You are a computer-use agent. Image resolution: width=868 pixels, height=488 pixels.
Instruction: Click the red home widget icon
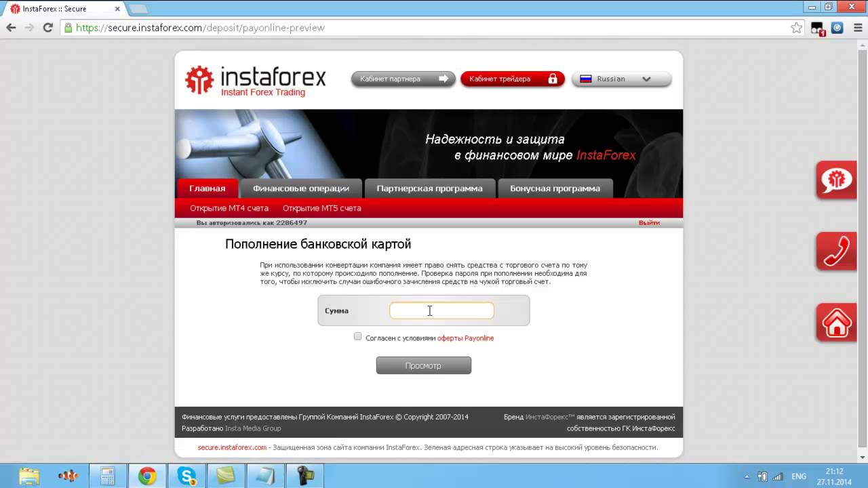click(x=836, y=323)
